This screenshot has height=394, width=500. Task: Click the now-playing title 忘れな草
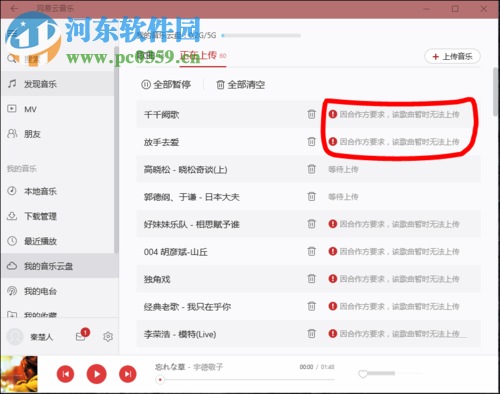(170, 367)
